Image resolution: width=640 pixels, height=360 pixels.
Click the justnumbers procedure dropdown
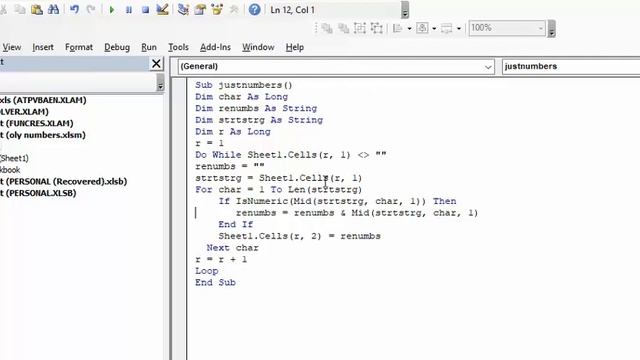click(x=571, y=67)
